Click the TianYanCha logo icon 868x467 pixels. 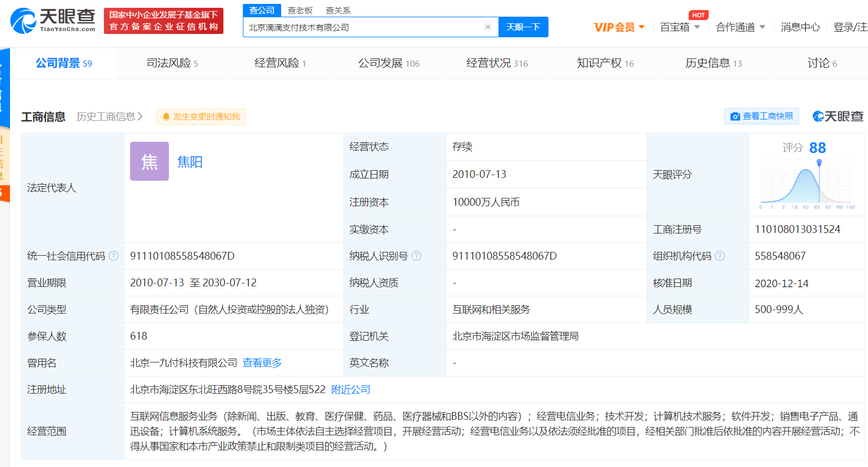point(23,21)
